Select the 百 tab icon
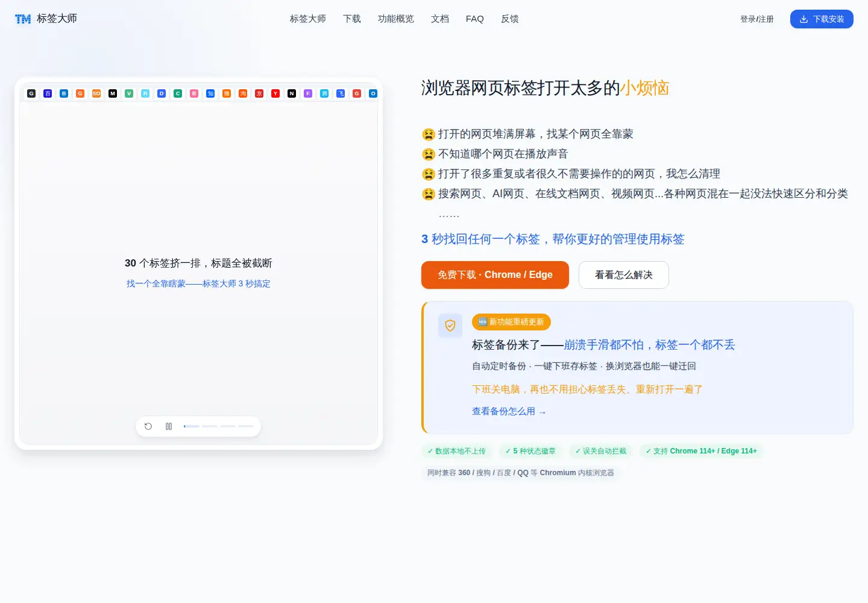The height and width of the screenshot is (603, 868). [x=48, y=93]
